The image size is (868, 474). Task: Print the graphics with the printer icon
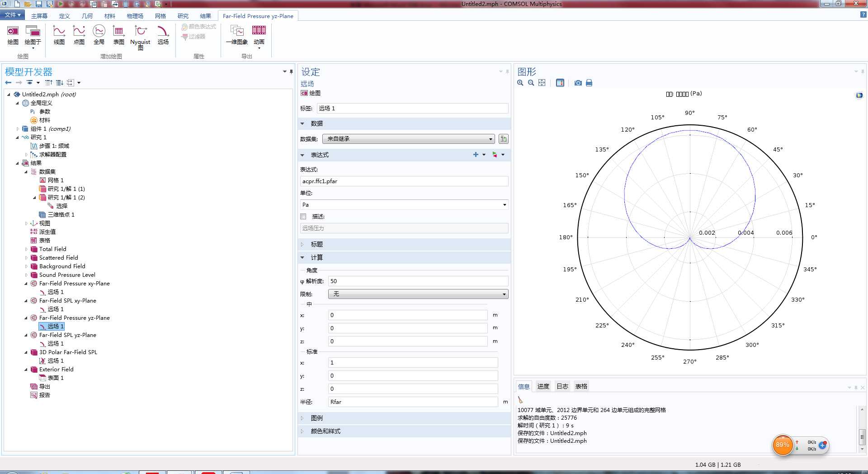tap(589, 83)
